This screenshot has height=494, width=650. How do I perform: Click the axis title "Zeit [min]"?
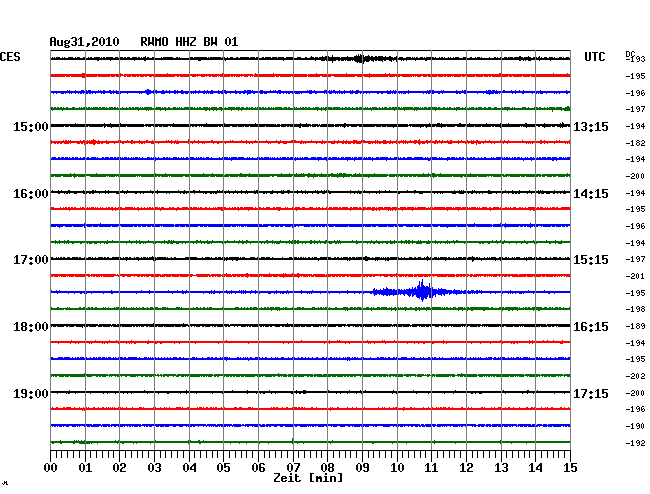[x=308, y=478]
